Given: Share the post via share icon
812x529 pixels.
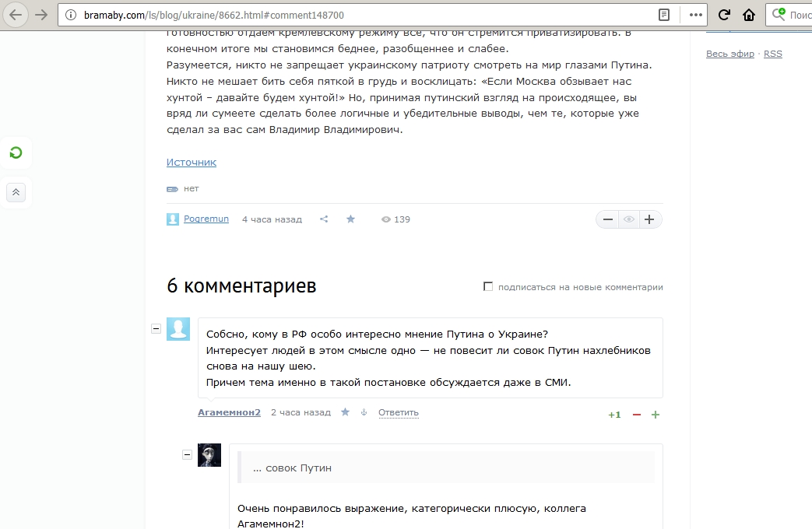Looking at the screenshot, I should click(324, 219).
